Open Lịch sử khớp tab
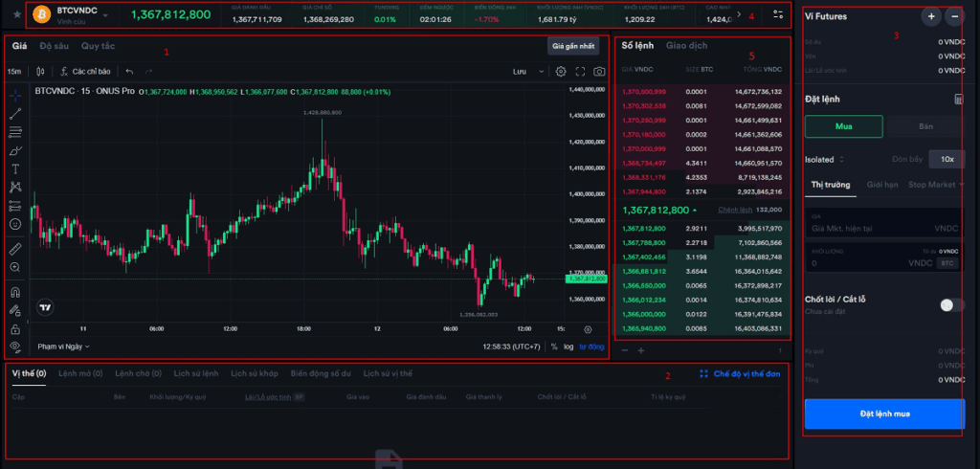The image size is (980, 469). click(x=255, y=373)
